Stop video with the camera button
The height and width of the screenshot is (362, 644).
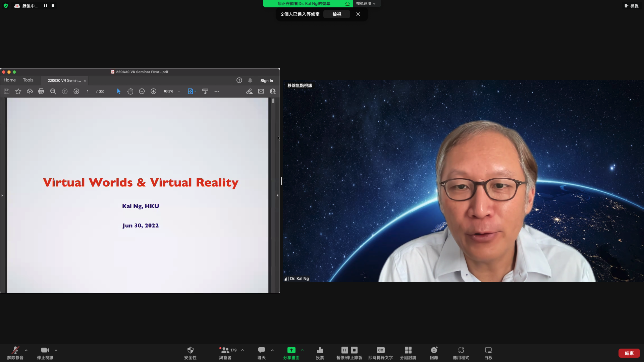[x=45, y=350]
